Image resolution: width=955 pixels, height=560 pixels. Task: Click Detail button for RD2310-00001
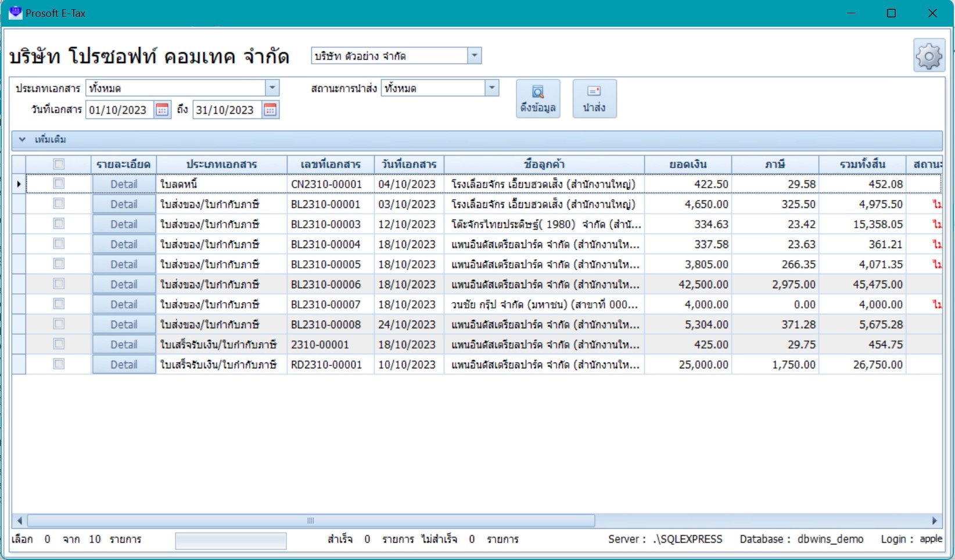(124, 364)
